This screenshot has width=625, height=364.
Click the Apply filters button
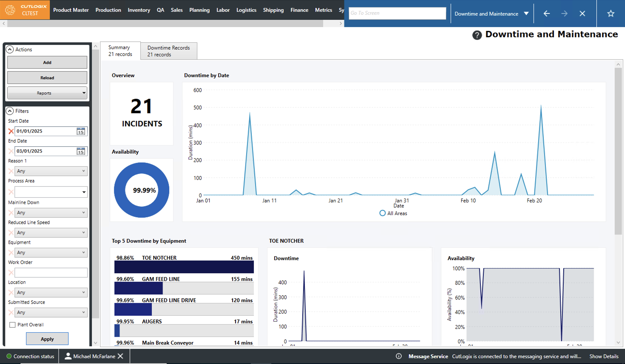47,339
